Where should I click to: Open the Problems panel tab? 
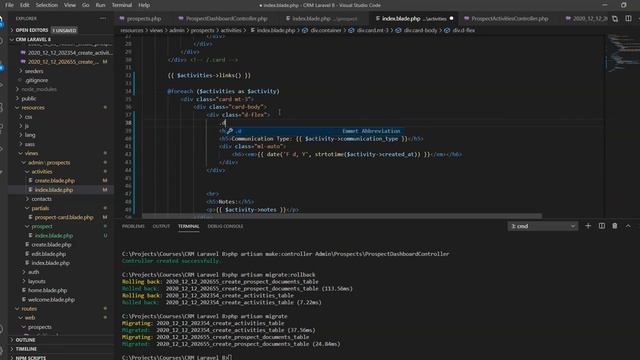coord(133,226)
